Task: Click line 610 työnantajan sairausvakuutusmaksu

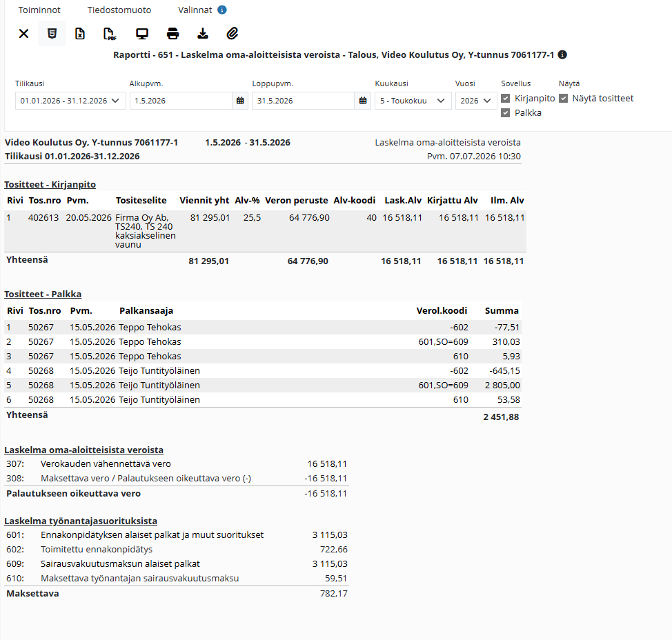Action: 177,579
